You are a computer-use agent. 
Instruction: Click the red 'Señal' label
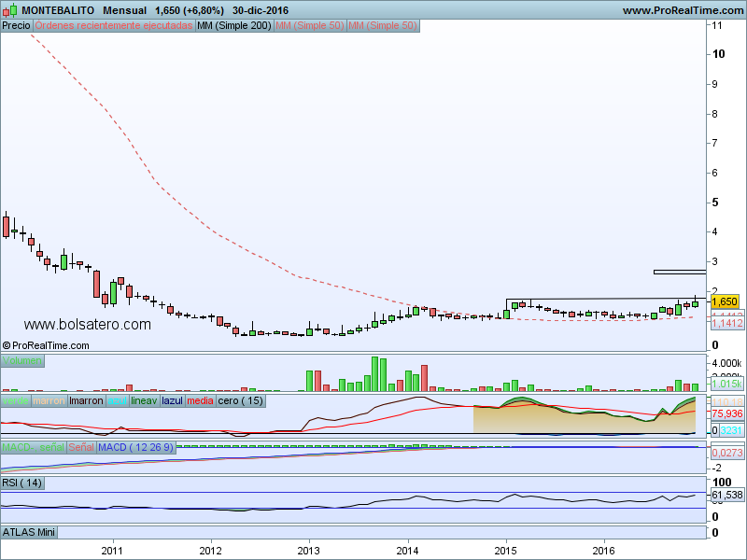(81, 448)
